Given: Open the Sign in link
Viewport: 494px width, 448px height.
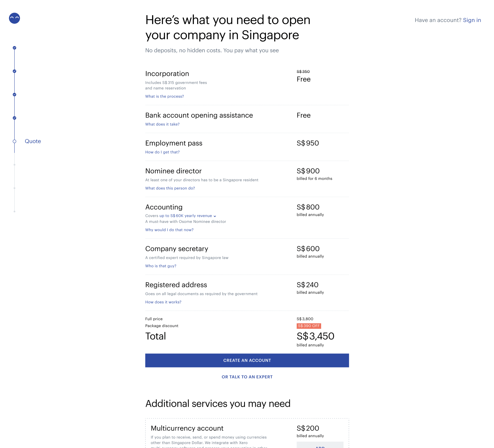Looking at the screenshot, I should (x=472, y=20).
